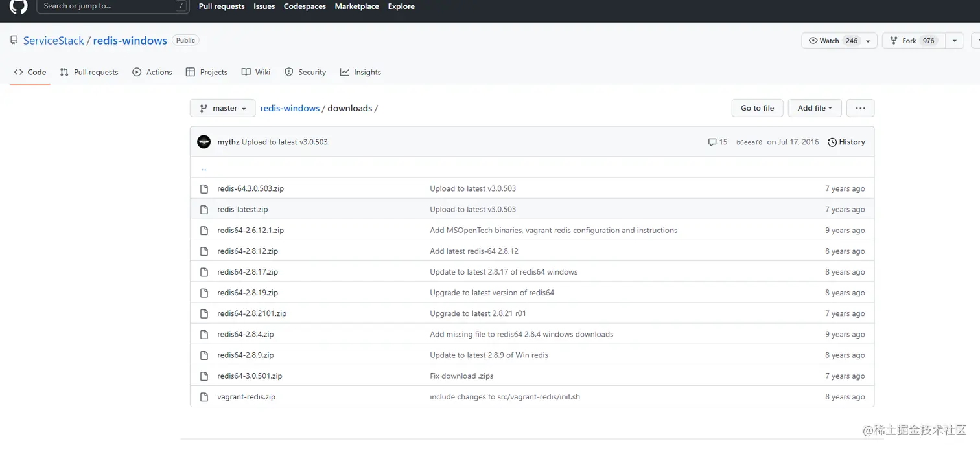Open commit include changes to src/vagrant-redis/init.sh
This screenshot has height=450, width=980.
coord(505,396)
